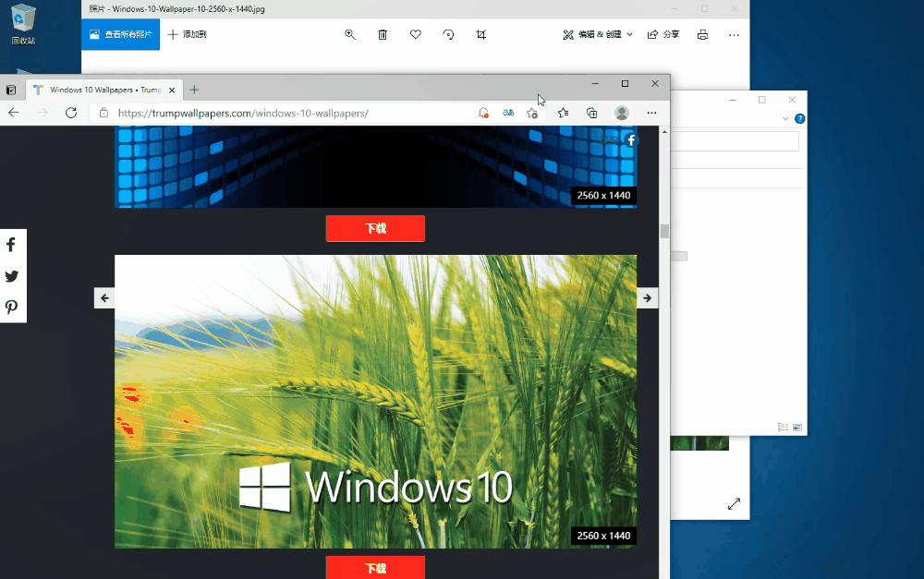Open the Edge favorites list
Screen dimensions: 924x579
(564, 113)
